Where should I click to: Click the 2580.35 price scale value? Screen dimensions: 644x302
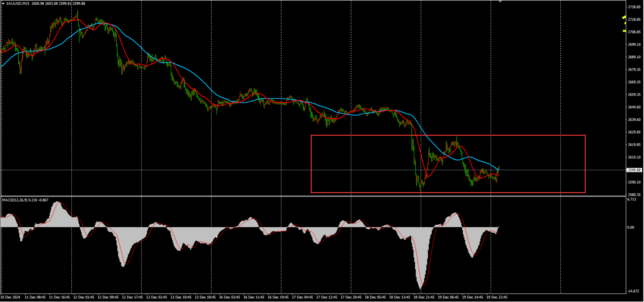pyautogui.click(x=634, y=195)
